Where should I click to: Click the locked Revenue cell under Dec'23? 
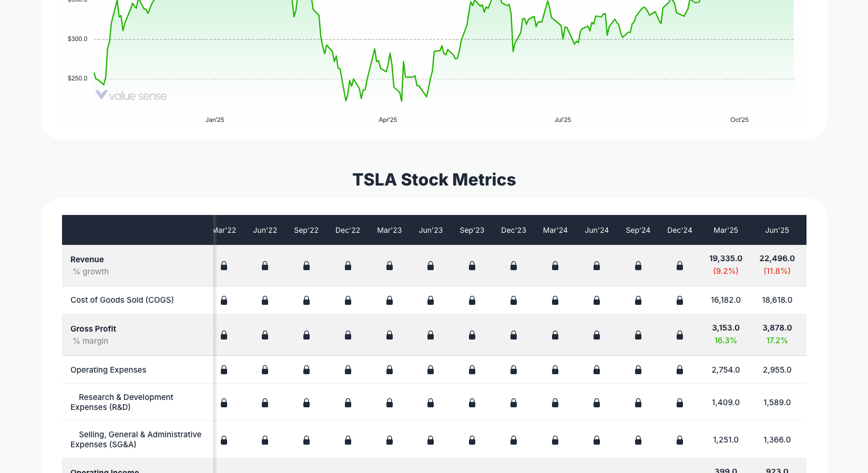pyautogui.click(x=513, y=266)
